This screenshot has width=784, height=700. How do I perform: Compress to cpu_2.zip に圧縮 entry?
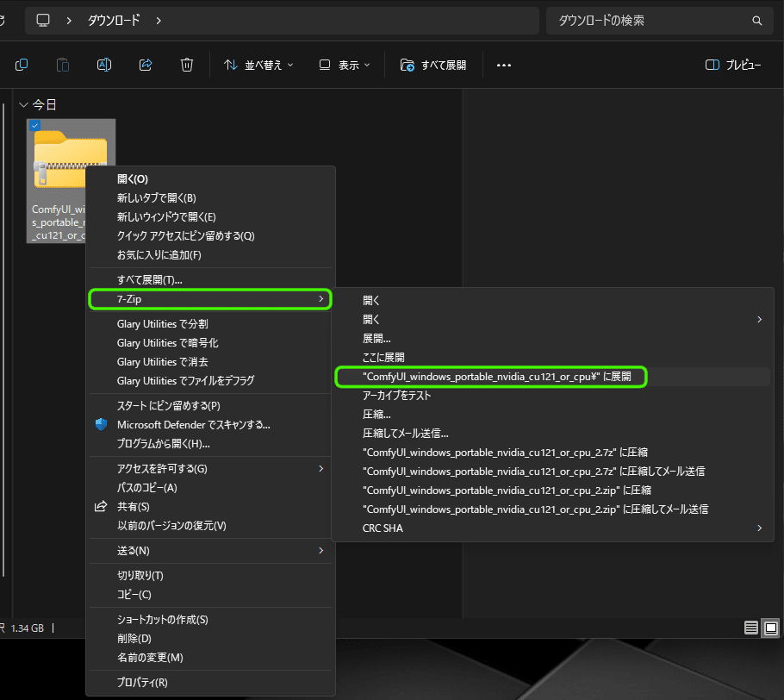552,491
